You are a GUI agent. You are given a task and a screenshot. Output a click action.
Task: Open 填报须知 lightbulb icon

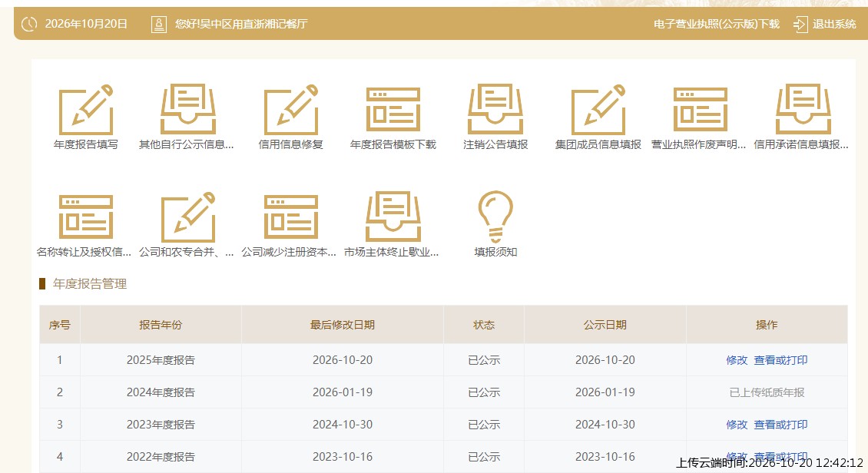(495, 217)
